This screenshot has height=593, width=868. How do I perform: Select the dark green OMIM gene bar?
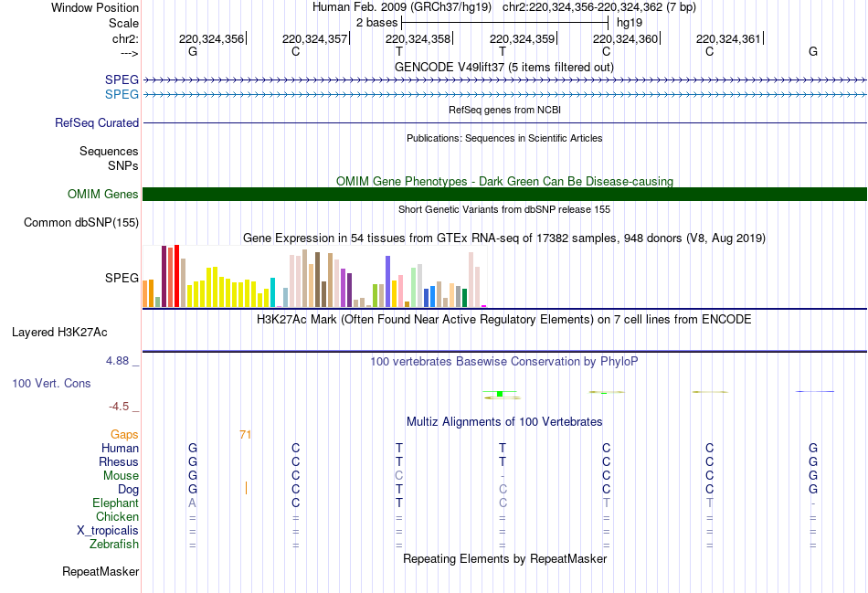click(x=504, y=194)
